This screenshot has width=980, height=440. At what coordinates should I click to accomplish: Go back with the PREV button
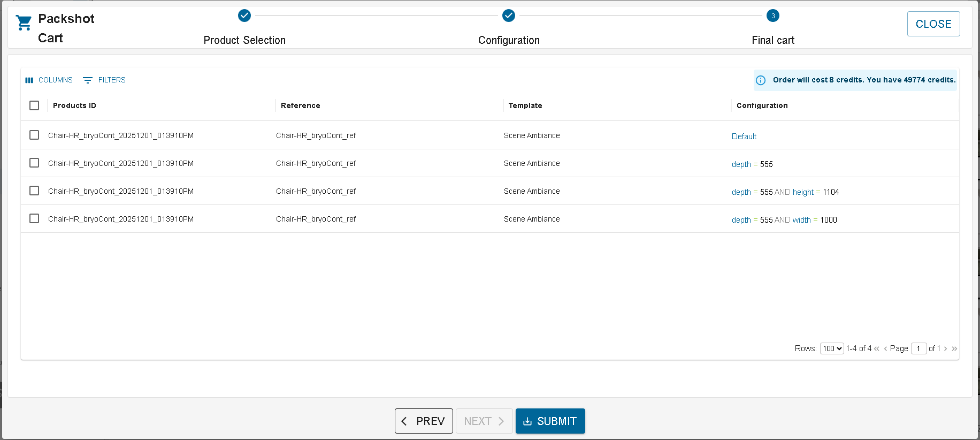click(424, 421)
